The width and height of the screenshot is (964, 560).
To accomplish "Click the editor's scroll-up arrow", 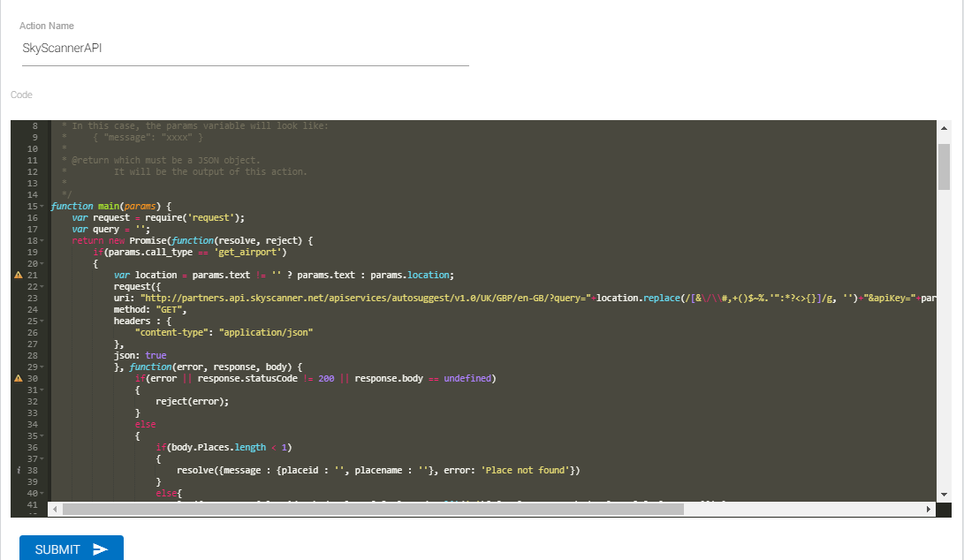I will tap(944, 129).
